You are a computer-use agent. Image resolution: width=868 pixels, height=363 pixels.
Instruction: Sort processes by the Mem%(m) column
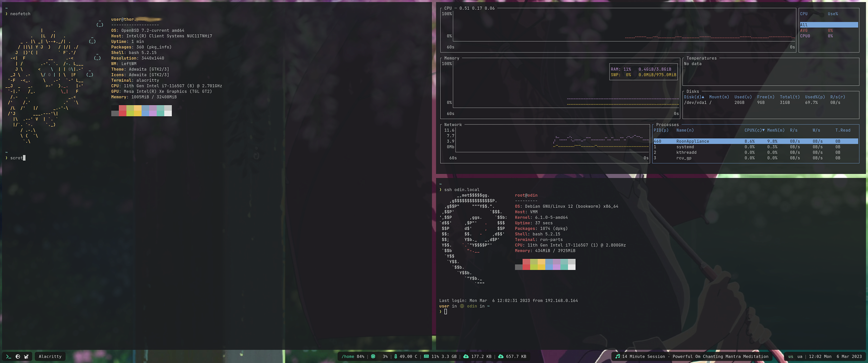tap(775, 130)
